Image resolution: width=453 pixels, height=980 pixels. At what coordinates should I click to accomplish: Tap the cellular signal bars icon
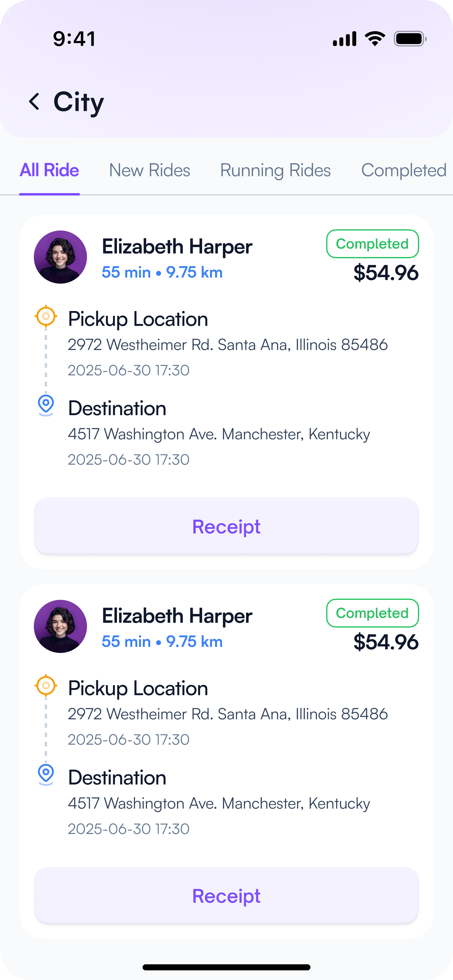click(x=345, y=39)
